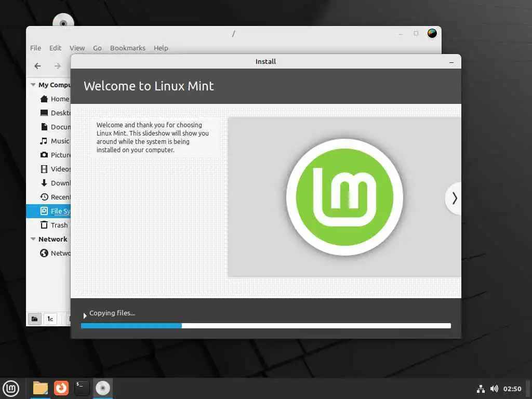532x399 pixels.
Task: Go back in the file manager
Action: 37,66
